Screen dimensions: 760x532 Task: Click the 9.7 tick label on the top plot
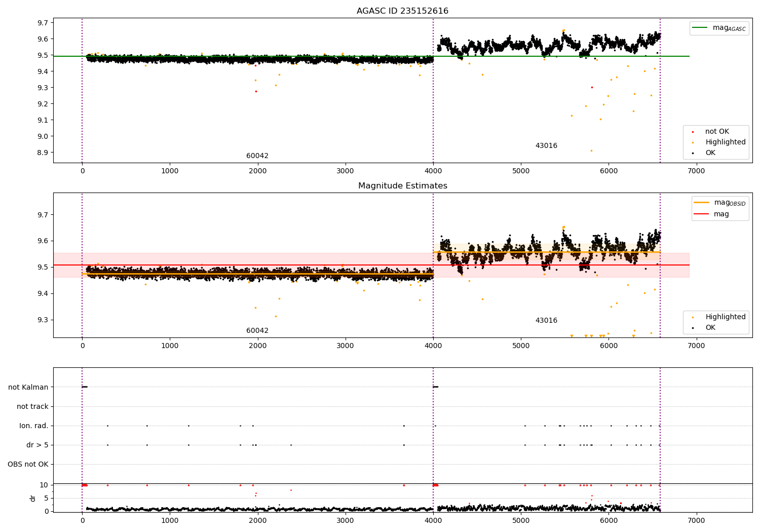pos(43,23)
